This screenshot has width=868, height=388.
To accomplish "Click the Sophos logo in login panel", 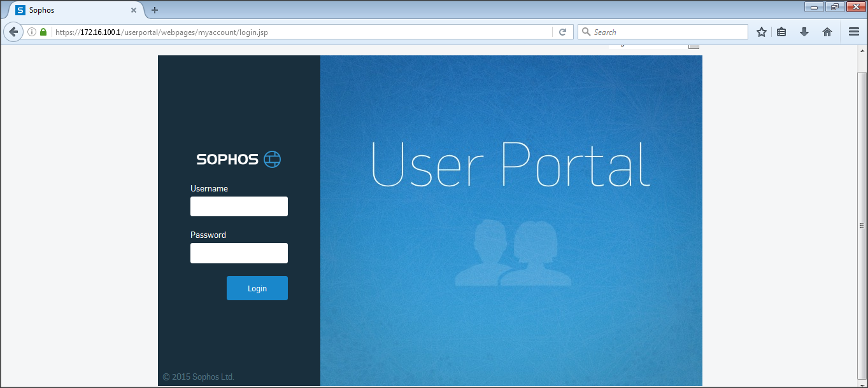I will tap(239, 159).
